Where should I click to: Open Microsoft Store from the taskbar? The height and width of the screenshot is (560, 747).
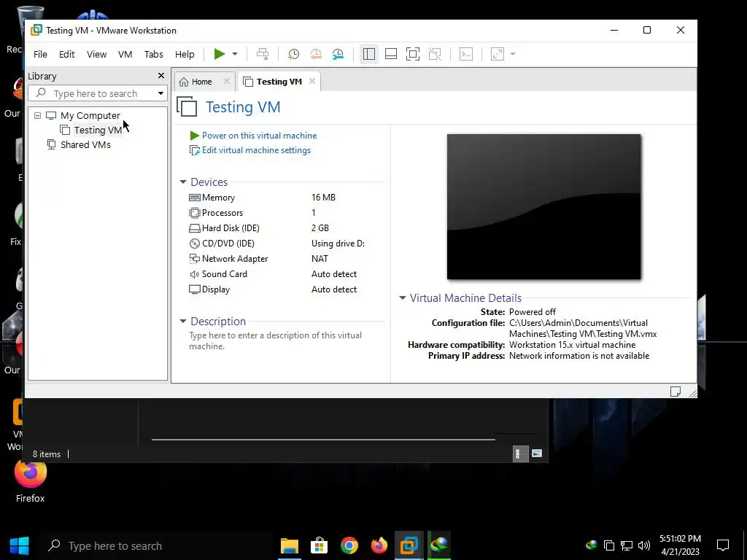319,545
